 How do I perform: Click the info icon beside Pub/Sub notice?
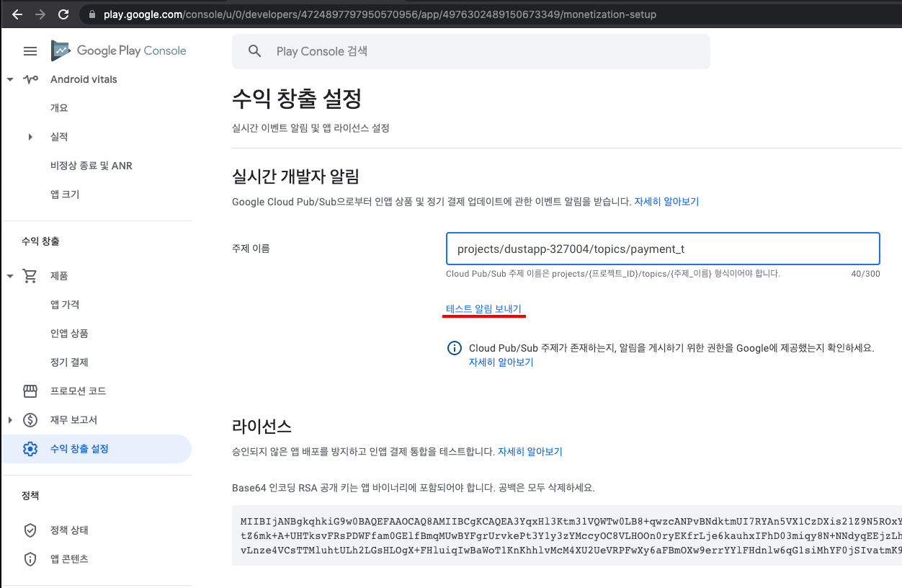[455, 348]
